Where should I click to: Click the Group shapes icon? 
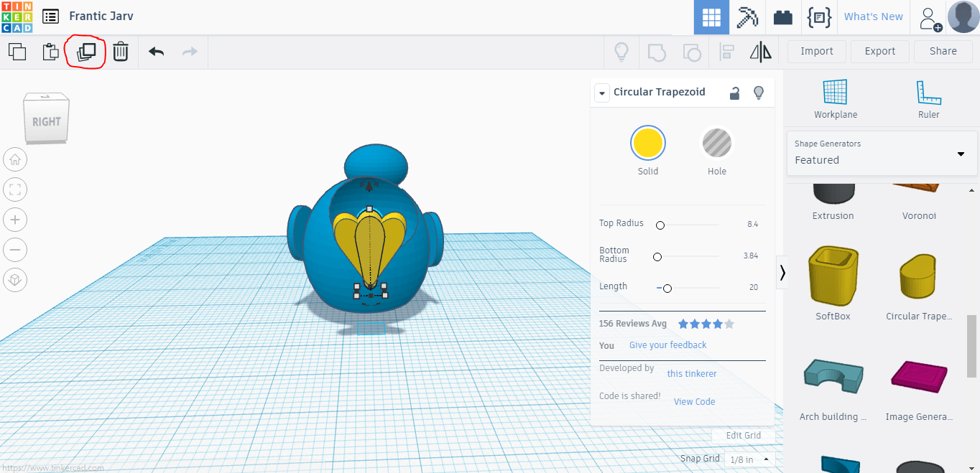click(x=657, y=52)
